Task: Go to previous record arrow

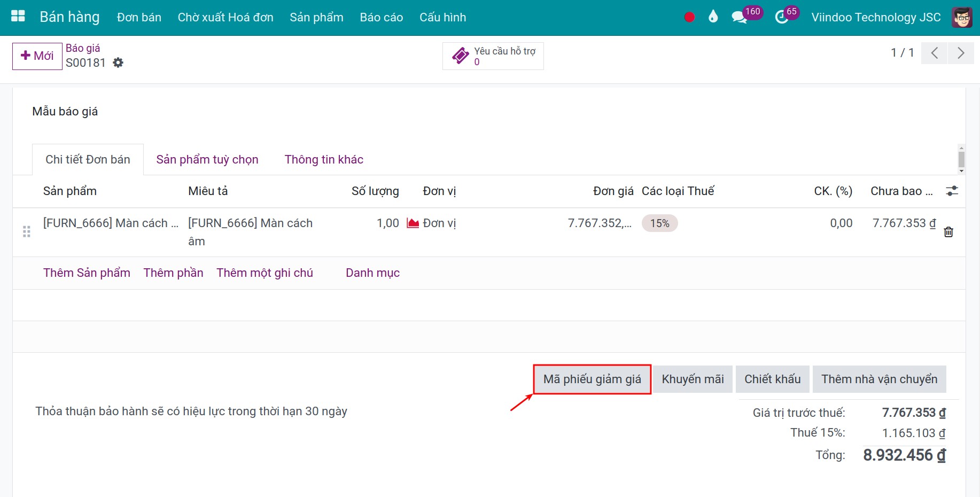Action: pos(934,53)
